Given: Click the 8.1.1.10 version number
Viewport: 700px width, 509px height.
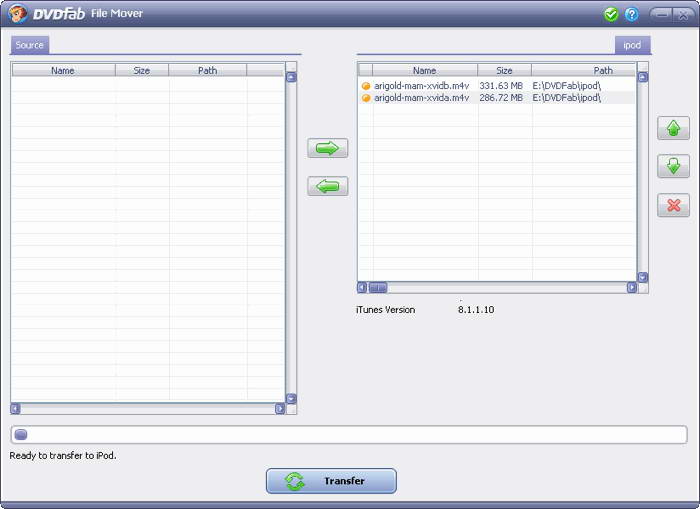Looking at the screenshot, I should click(x=476, y=309).
